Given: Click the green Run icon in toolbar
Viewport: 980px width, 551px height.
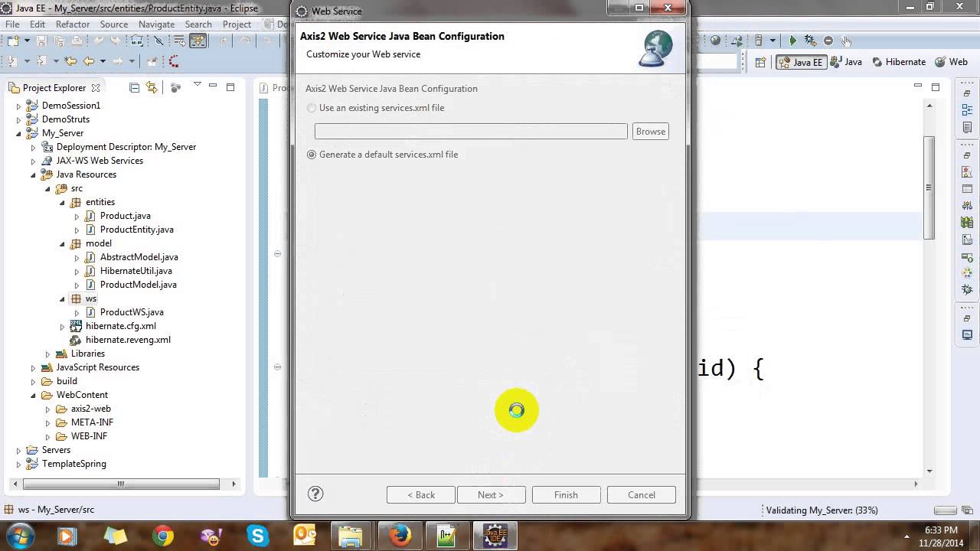Looking at the screenshot, I should (793, 41).
